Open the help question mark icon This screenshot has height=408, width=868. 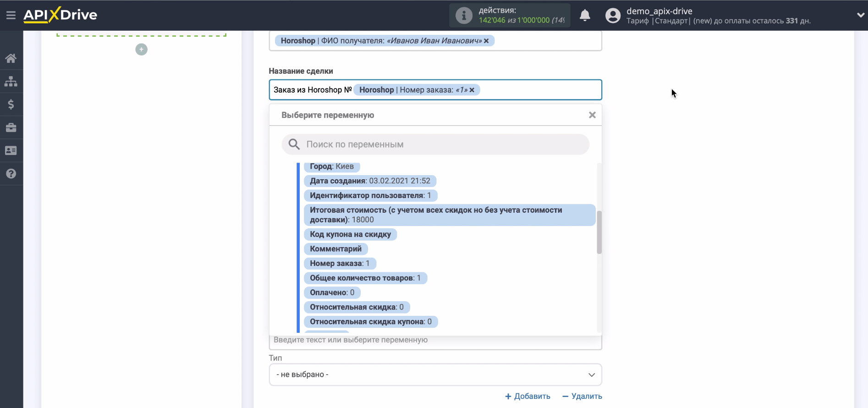pyautogui.click(x=11, y=174)
